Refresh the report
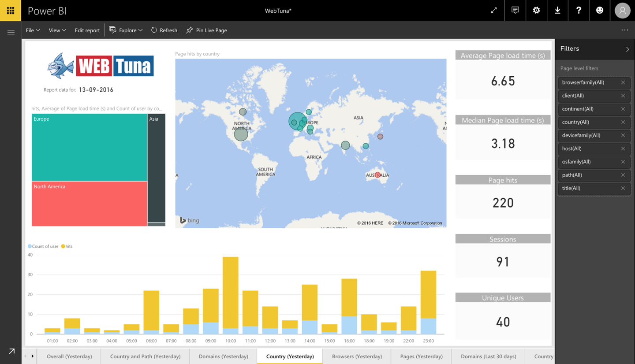This screenshot has height=364, width=635. tap(164, 30)
